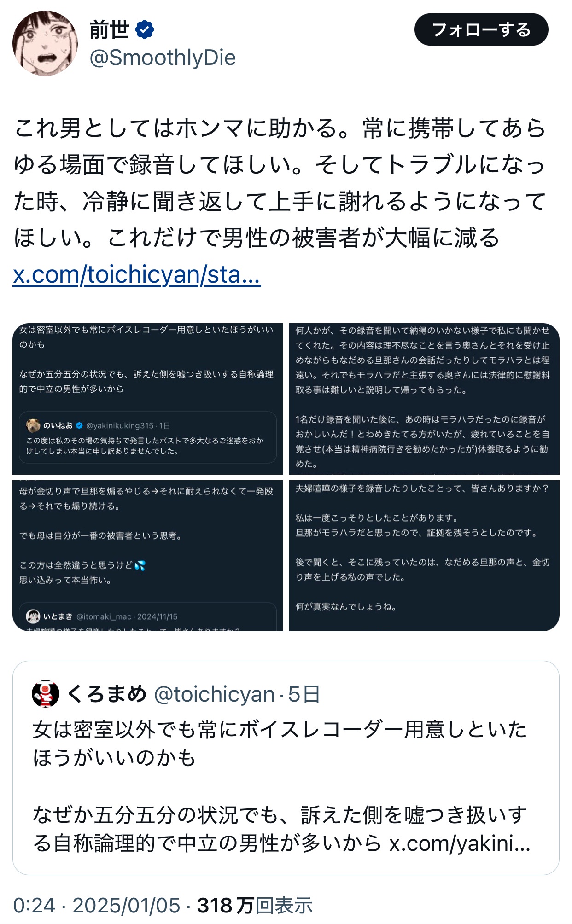View the bottom-left screenshot about 母が金切り声
Screen dimensions: 572x924
pos(148,556)
